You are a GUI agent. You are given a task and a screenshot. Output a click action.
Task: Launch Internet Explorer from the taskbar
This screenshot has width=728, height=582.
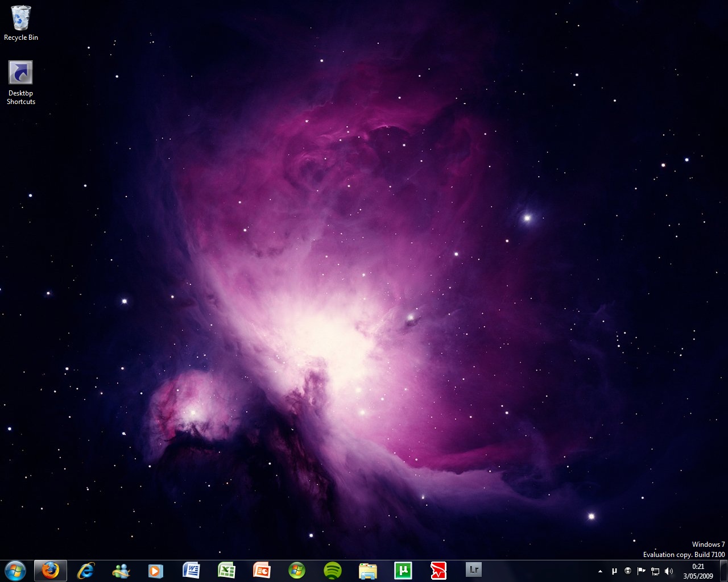(86, 570)
